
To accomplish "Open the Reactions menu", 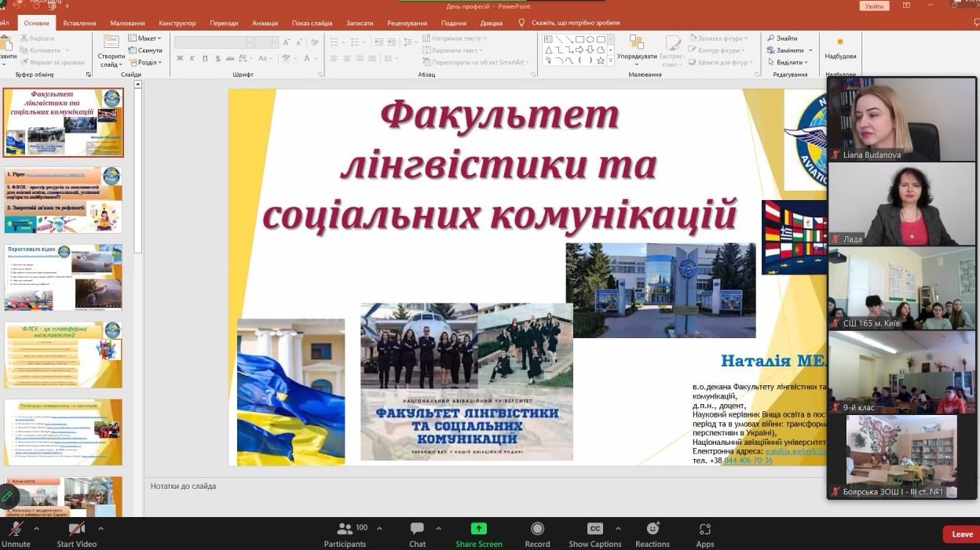I will 652,530.
